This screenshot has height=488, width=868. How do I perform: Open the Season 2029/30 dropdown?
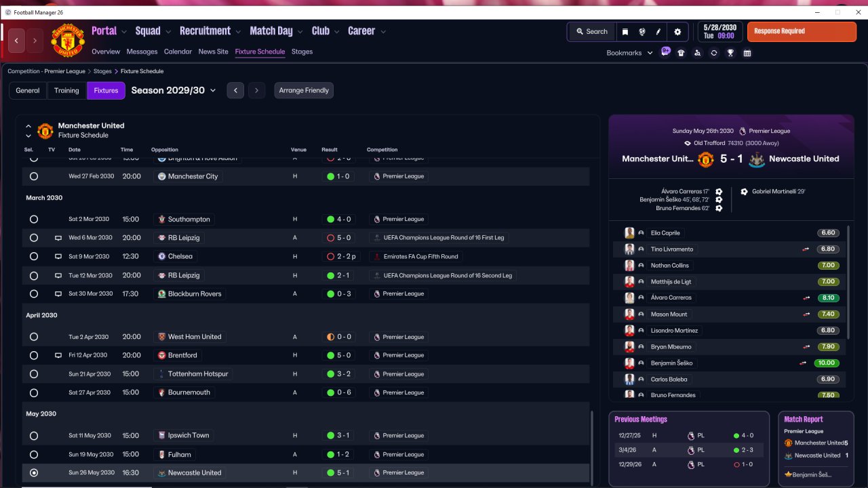[x=174, y=90]
